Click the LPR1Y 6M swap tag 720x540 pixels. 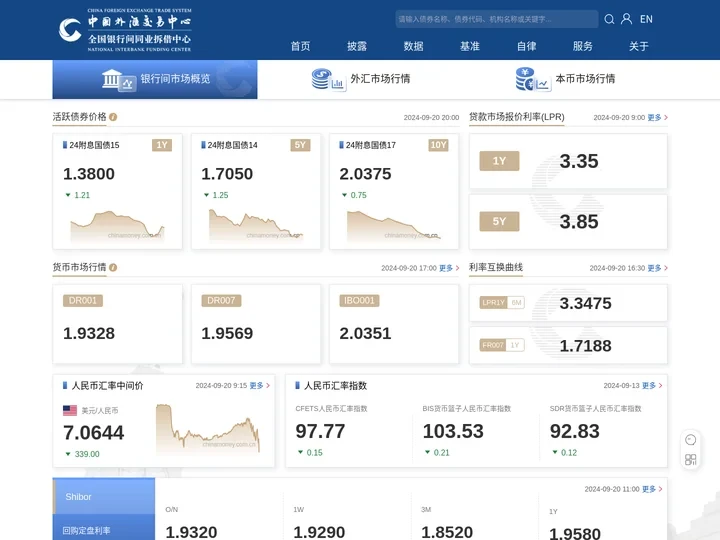502,303
